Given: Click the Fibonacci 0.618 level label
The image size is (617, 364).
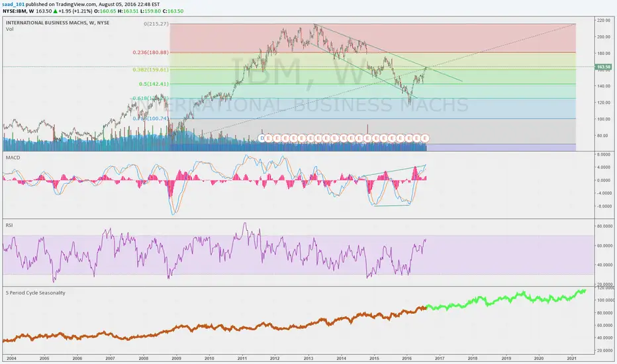Looking at the screenshot, I should coord(151,98).
